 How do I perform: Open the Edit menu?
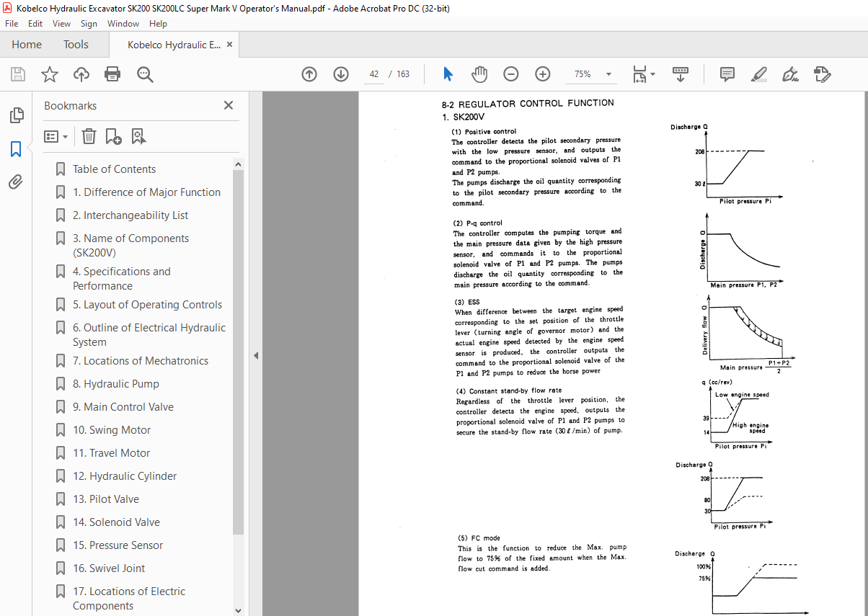click(x=35, y=24)
